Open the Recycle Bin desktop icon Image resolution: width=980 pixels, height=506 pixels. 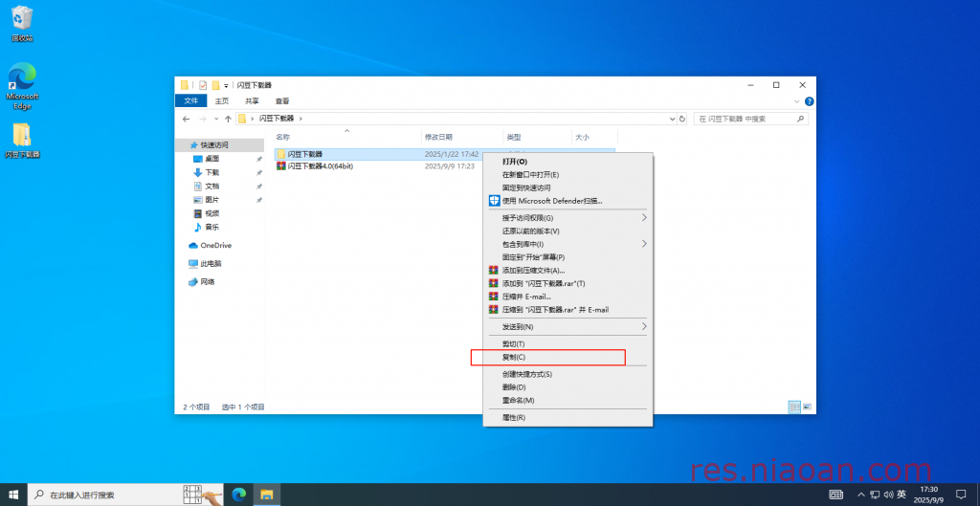22,24
